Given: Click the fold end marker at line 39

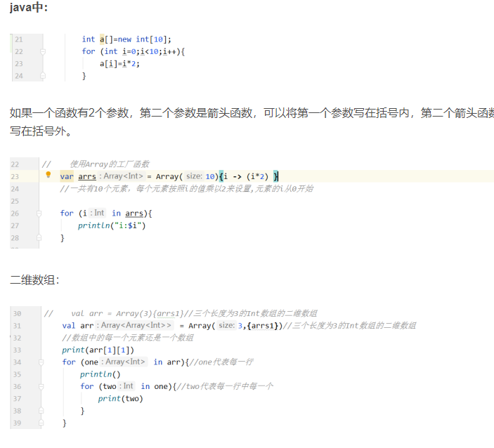Looking at the screenshot, I should click(x=41, y=423).
